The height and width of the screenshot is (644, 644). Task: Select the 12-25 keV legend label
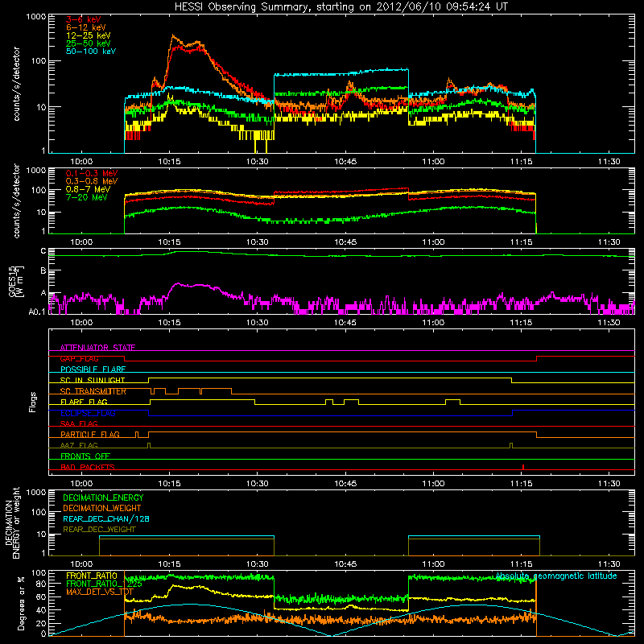point(89,35)
